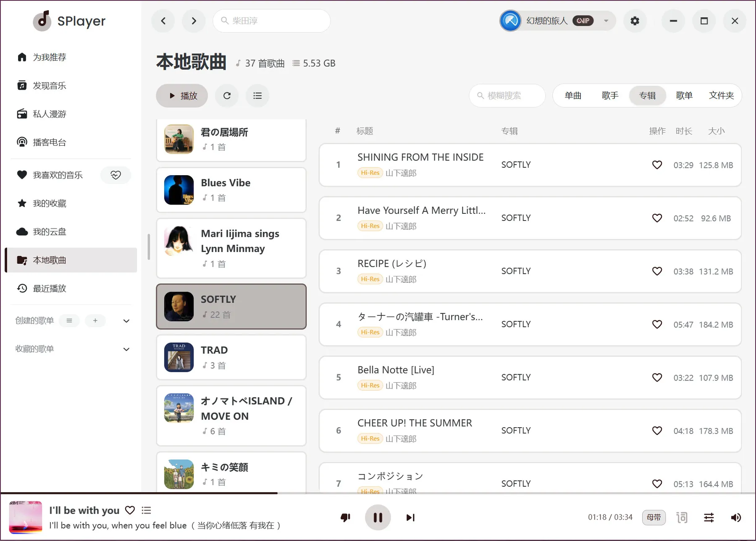Open the current playlist queue icon
The image size is (756, 541).
tap(146, 510)
